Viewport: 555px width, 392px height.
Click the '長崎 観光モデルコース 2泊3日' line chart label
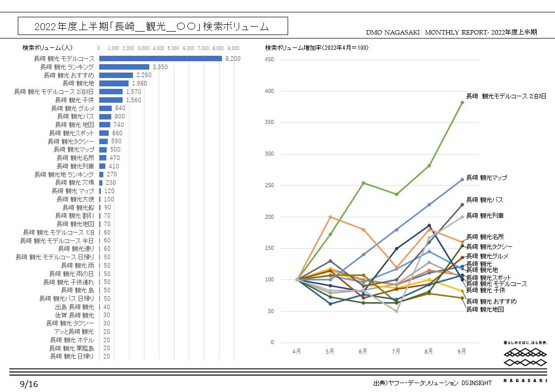506,96
